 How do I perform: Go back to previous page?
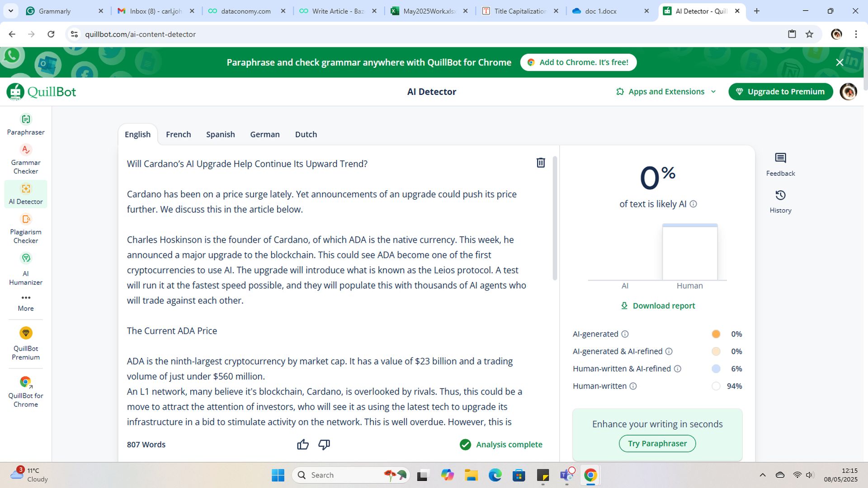(12, 34)
